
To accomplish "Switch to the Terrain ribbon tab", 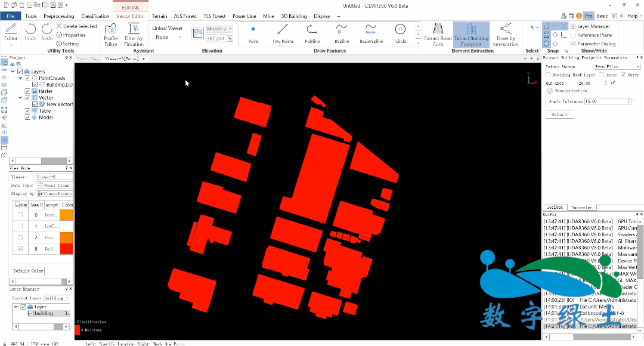I will [x=159, y=16].
